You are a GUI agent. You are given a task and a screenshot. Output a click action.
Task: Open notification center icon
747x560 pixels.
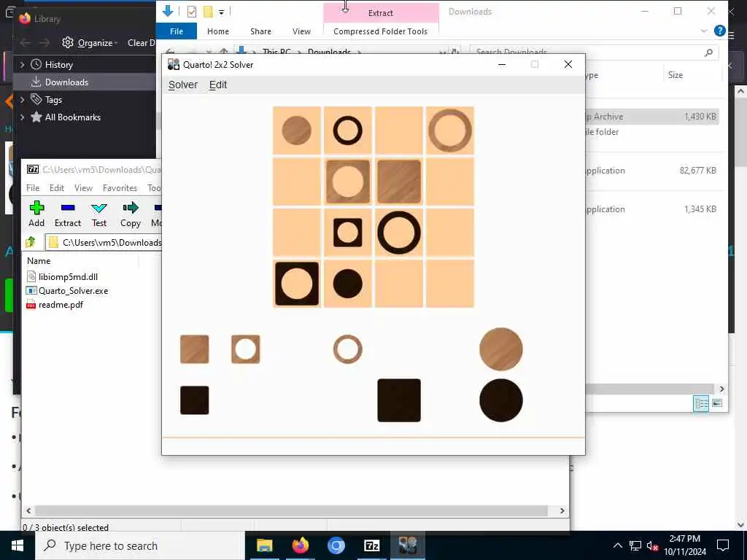pyautogui.click(x=723, y=545)
